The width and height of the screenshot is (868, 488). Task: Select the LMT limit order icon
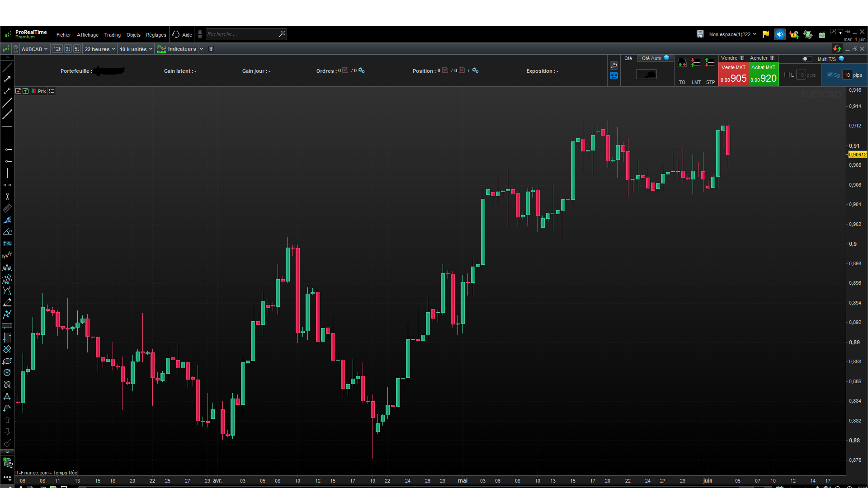click(696, 63)
